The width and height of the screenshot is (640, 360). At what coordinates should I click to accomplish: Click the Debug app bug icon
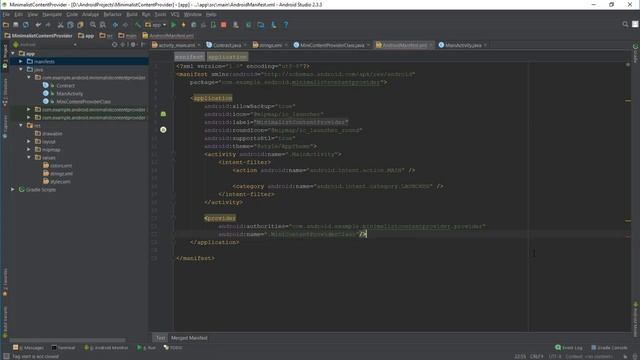point(193,25)
